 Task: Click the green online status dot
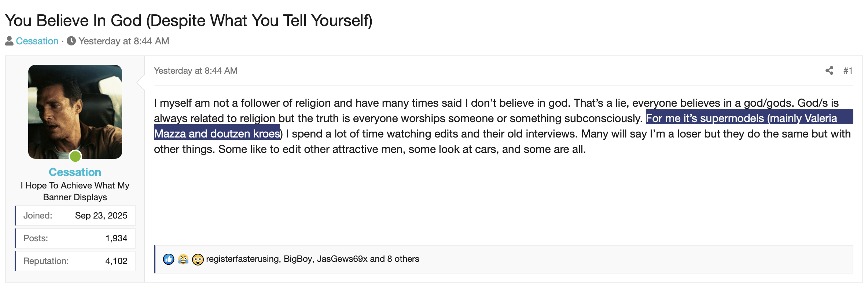pos(76,157)
